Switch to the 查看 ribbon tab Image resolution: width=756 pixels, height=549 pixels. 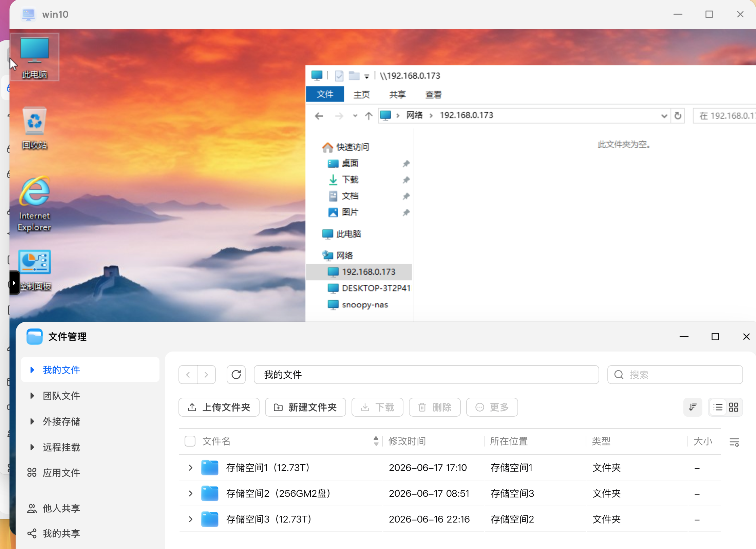434,95
